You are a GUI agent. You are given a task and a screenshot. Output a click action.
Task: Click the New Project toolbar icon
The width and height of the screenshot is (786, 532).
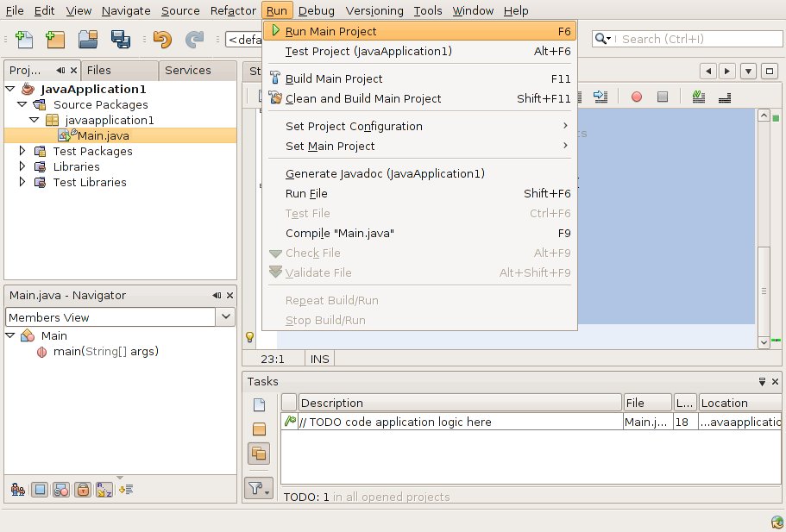pos(55,39)
